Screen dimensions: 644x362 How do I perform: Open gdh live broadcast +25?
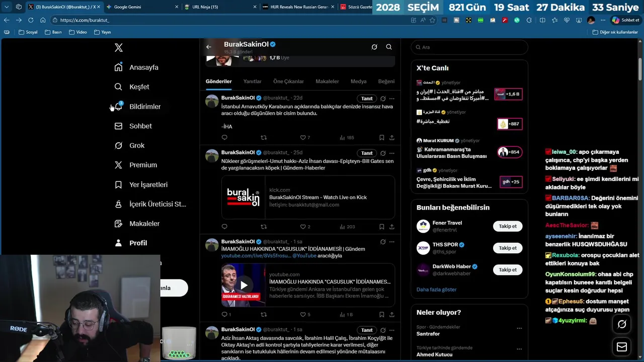(469, 179)
